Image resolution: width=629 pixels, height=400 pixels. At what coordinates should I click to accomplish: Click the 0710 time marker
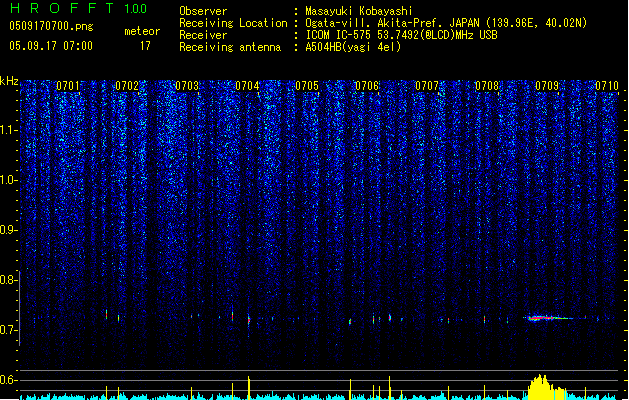(607, 86)
